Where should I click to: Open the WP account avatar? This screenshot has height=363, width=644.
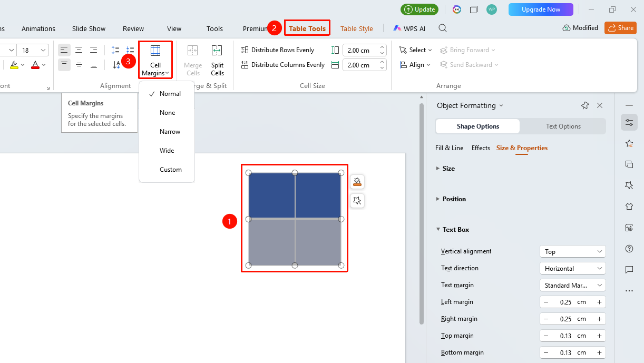[x=492, y=9]
